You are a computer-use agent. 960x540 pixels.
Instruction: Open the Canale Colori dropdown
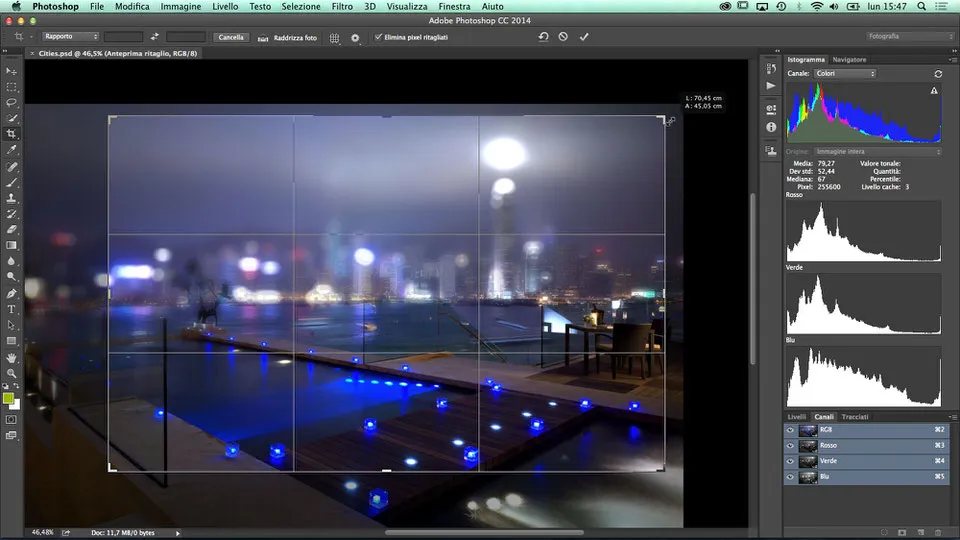coord(844,74)
